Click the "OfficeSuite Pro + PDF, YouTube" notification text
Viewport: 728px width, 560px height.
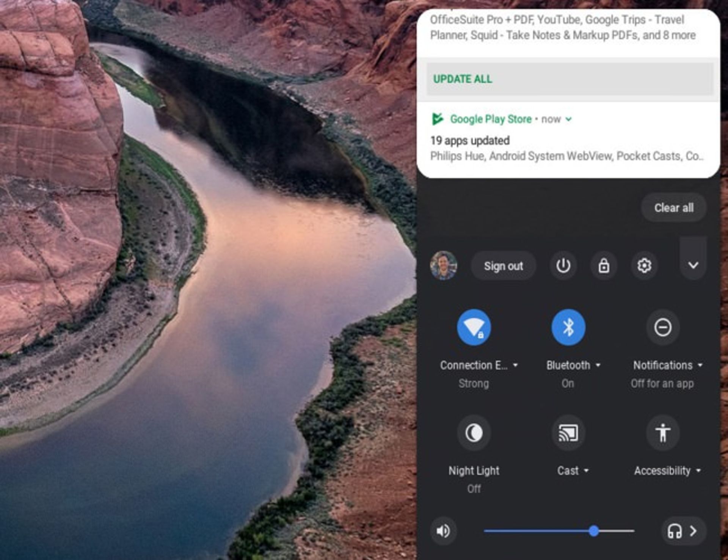point(506,20)
